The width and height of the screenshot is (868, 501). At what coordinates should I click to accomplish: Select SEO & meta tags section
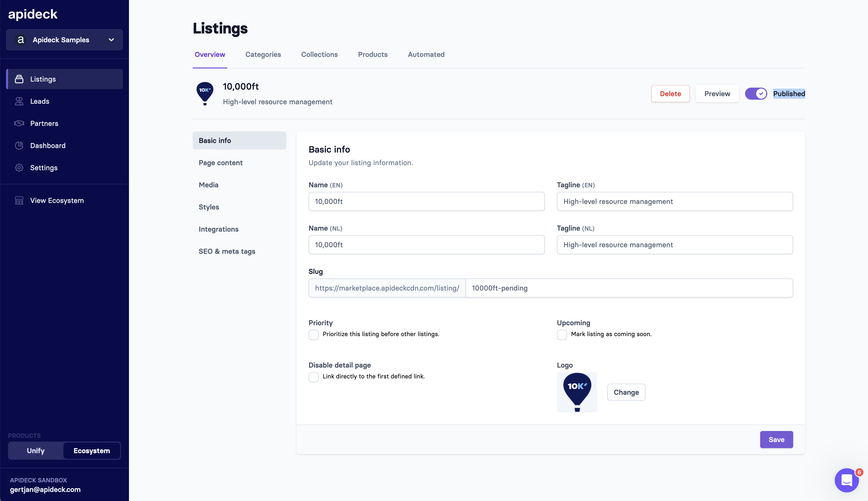tap(239, 251)
